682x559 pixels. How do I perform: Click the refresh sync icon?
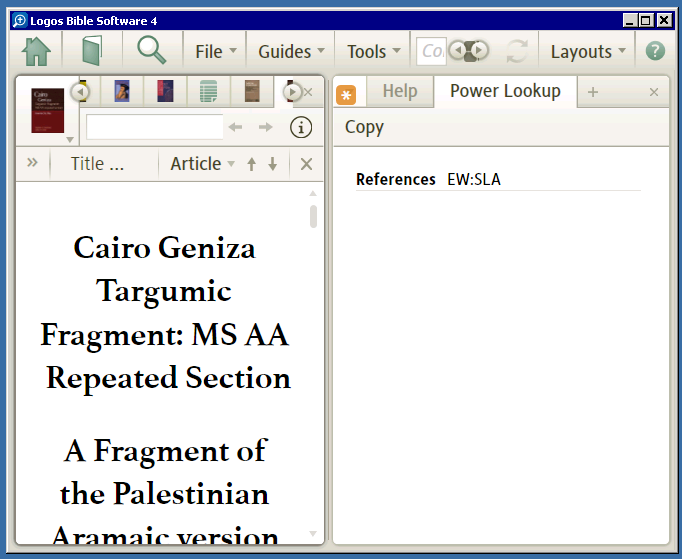click(x=517, y=51)
